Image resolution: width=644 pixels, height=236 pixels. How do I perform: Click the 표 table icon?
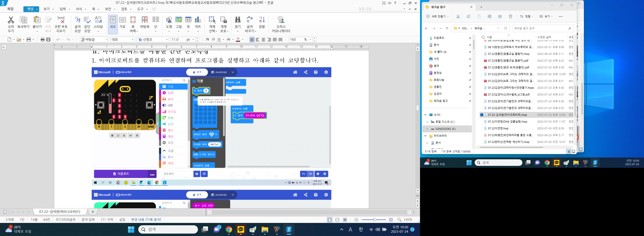click(x=188, y=20)
